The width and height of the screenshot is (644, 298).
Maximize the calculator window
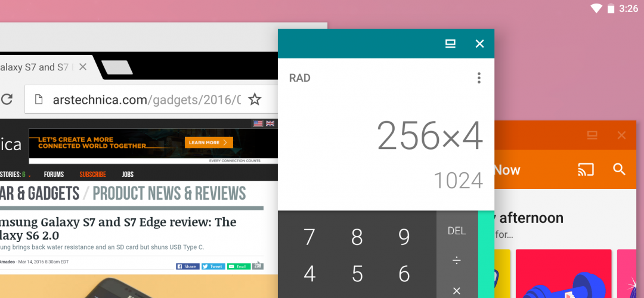pyautogui.click(x=451, y=44)
